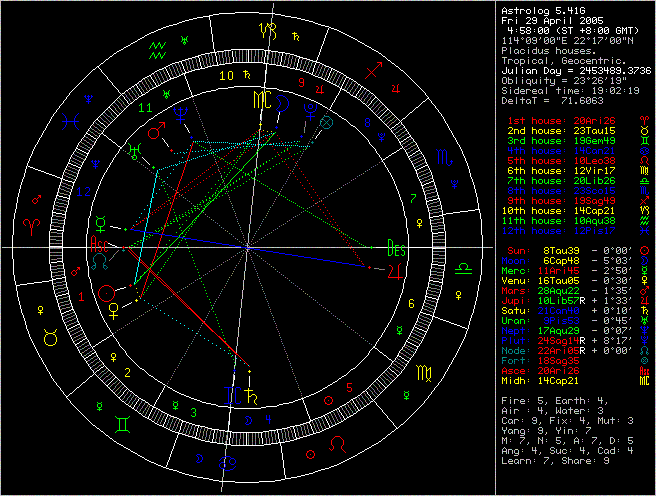Screen dimensions: 656x496
Task: Select the red Mars glyph in the wheel
Action: pos(155,130)
